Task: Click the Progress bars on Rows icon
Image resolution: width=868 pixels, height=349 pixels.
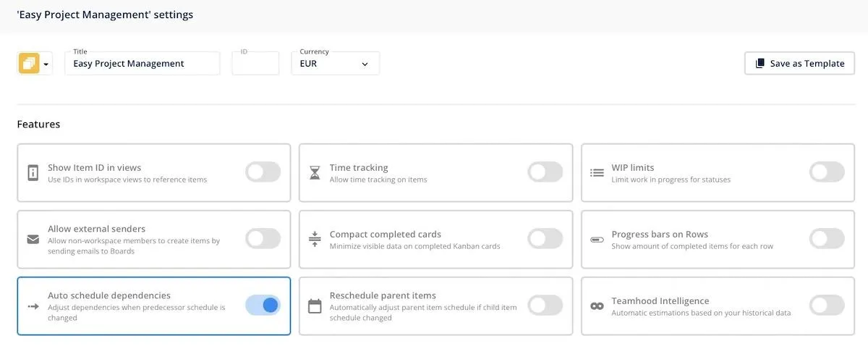Action: tap(597, 239)
